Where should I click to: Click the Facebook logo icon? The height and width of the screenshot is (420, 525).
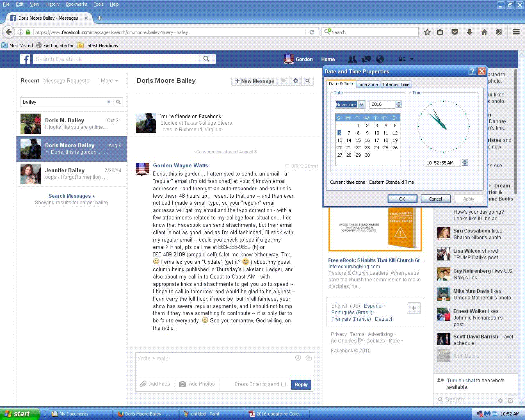(25, 59)
